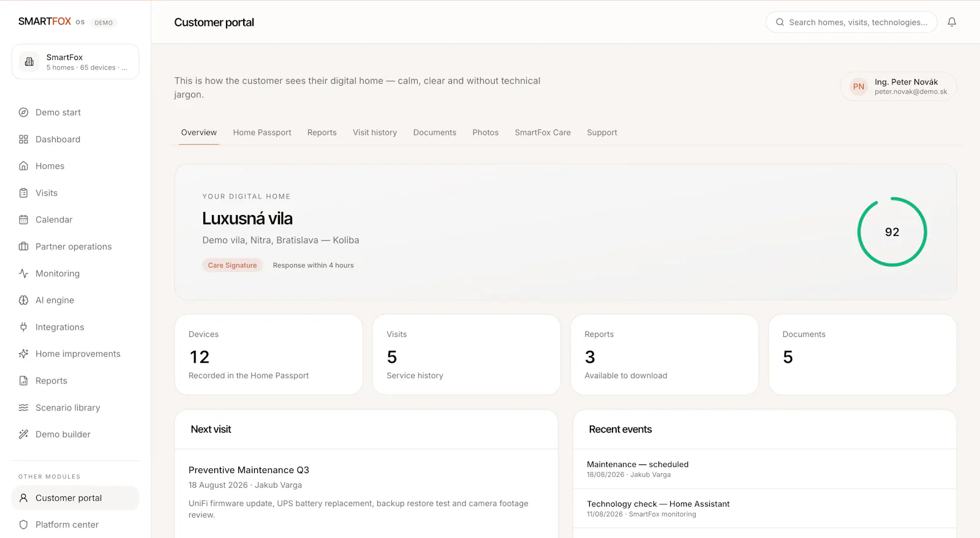Click the Reports 3 stat card
980x538 pixels.
[x=665, y=355]
